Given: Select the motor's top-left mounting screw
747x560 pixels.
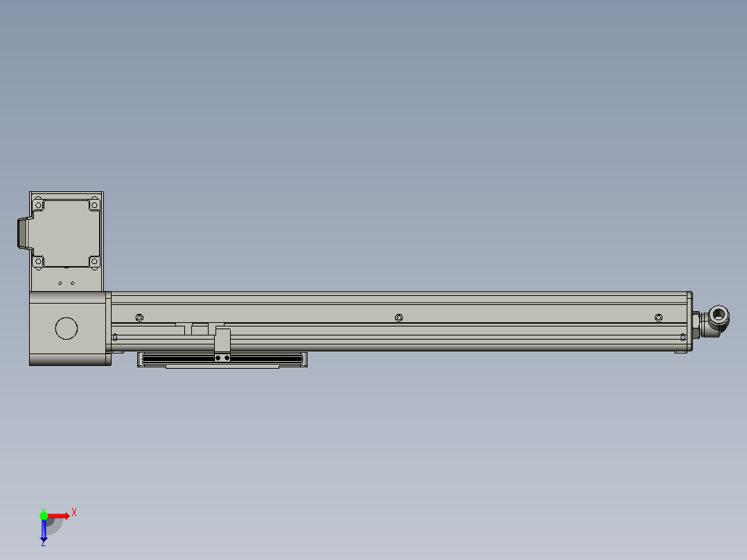Looking at the screenshot, I should click(x=39, y=205).
